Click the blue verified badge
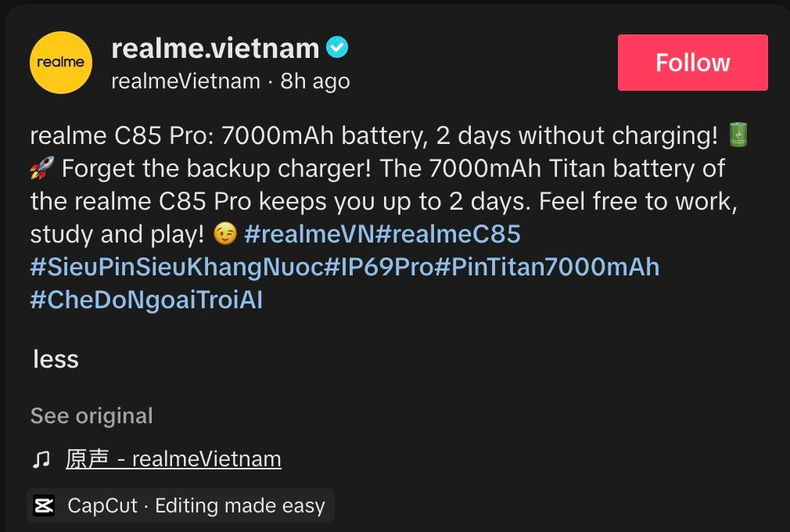This screenshot has width=790, height=532. click(336, 47)
